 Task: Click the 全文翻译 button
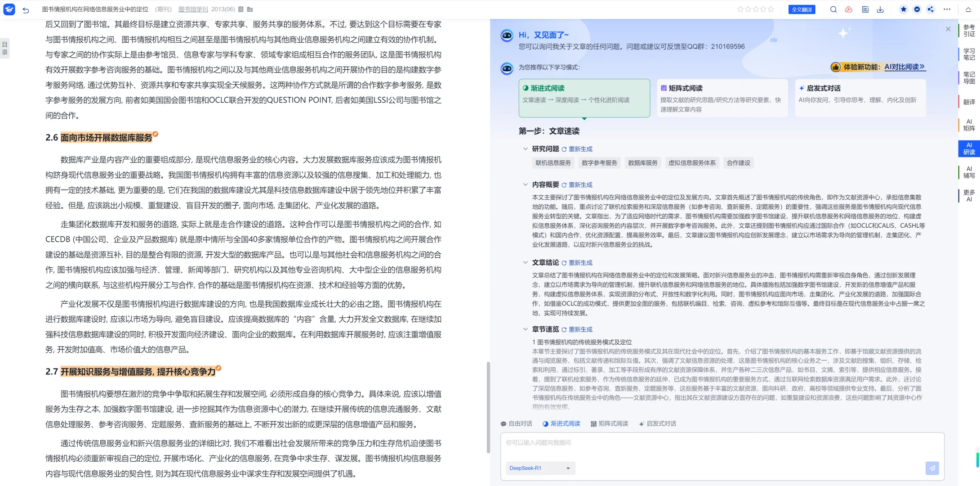click(802, 9)
